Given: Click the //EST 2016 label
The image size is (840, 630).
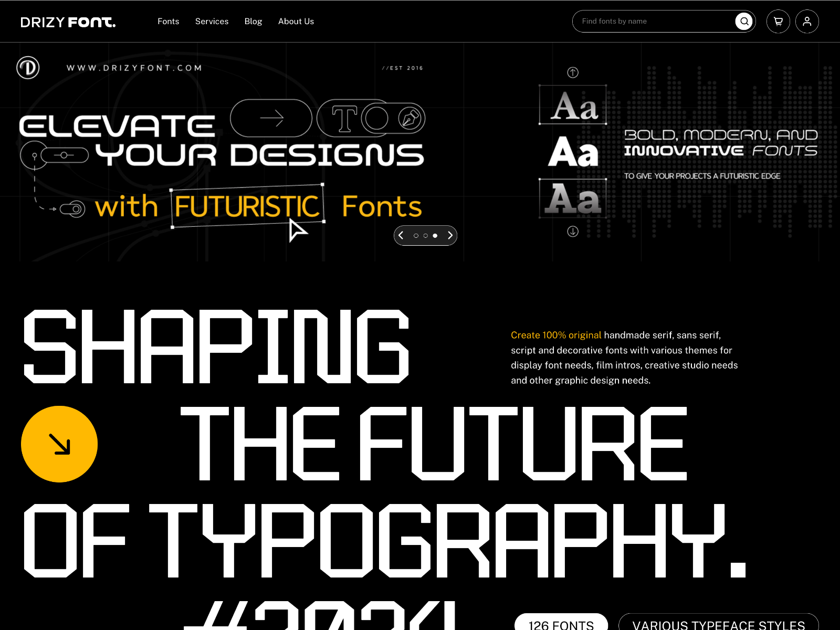Looking at the screenshot, I should coord(403,68).
